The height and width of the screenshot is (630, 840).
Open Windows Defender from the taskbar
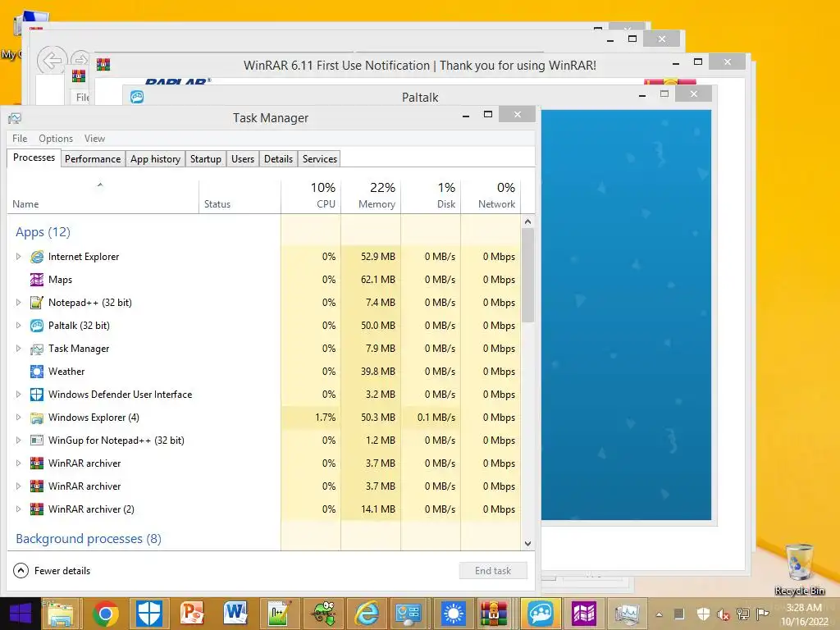point(149,614)
